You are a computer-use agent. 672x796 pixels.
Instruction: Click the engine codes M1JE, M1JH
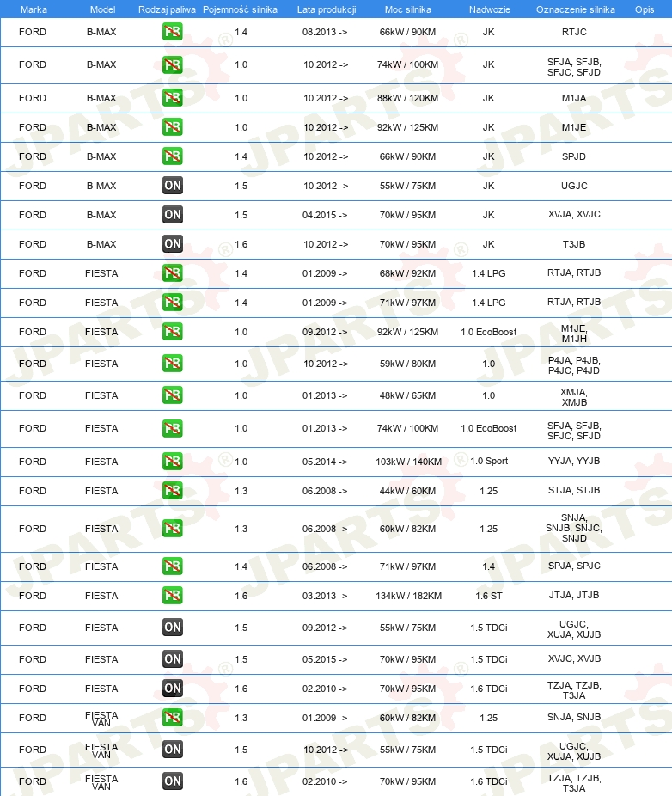pos(574,334)
